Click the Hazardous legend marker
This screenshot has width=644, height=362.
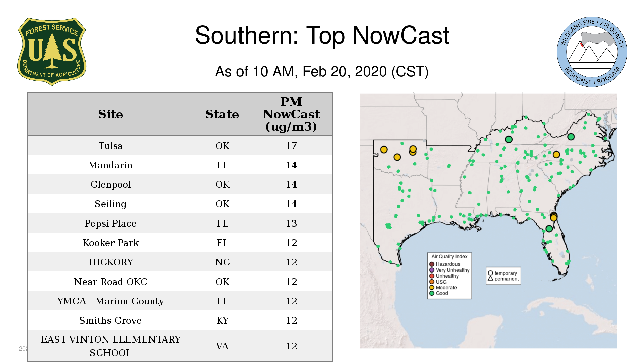[432, 264]
